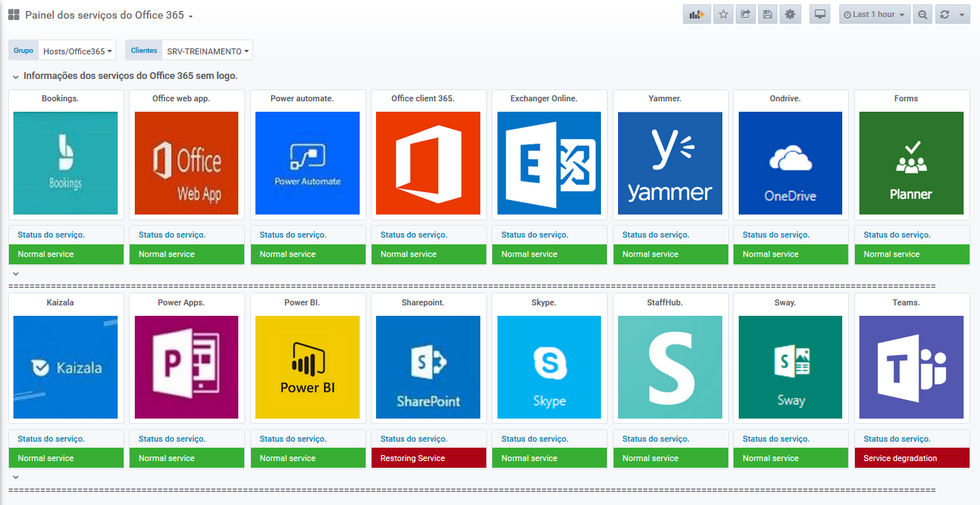
Task: Click Yammer Normal service status bar
Action: point(670,254)
